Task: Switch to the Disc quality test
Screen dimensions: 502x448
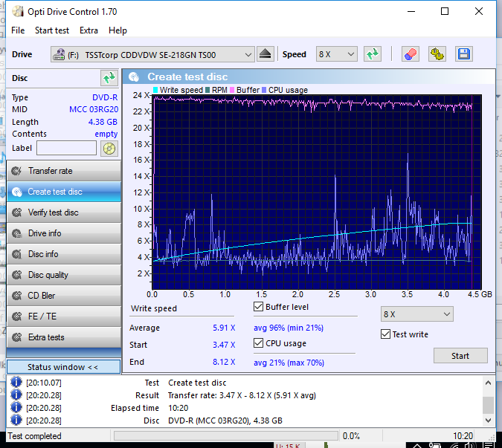Action: point(64,275)
